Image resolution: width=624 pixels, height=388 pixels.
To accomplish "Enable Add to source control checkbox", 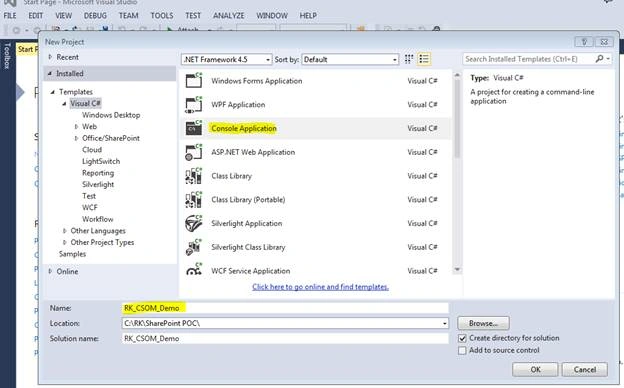I will (x=462, y=351).
